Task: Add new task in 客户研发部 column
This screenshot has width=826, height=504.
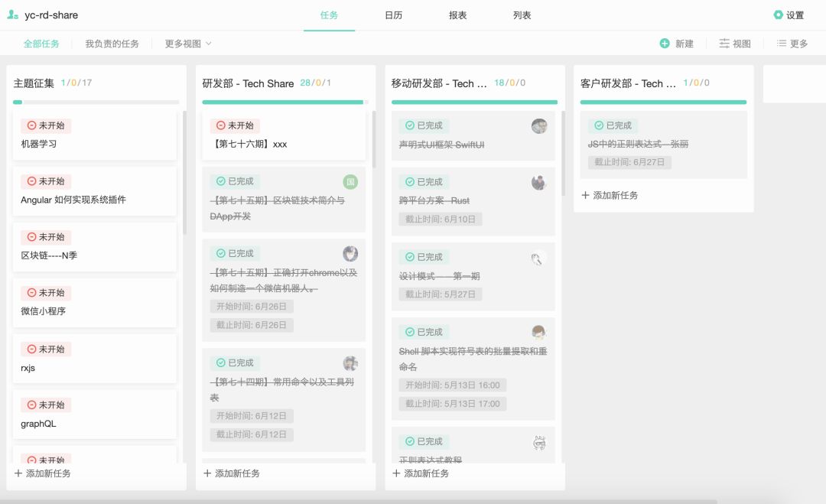Action: tap(610, 195)
